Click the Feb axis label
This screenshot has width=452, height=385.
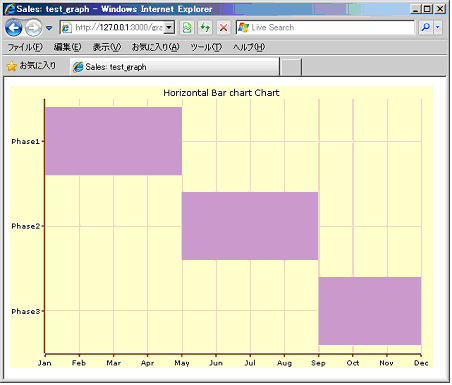click(x=79, y=363)
